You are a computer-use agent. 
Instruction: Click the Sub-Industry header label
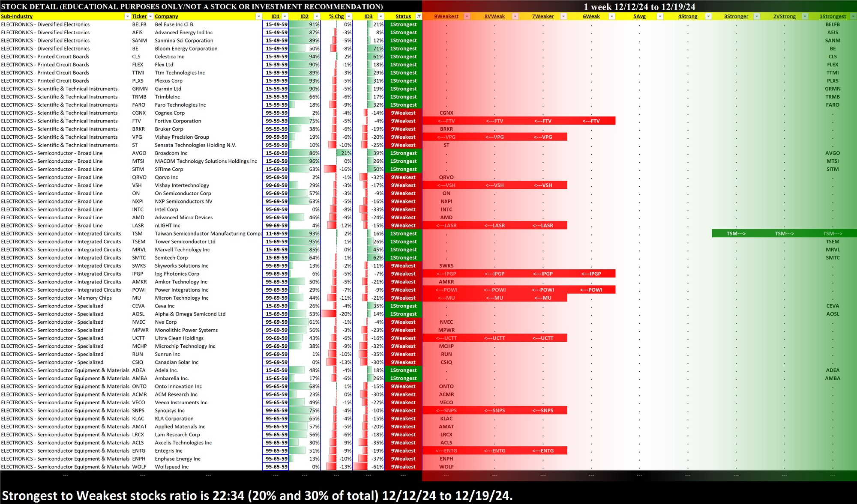[17, 16]
